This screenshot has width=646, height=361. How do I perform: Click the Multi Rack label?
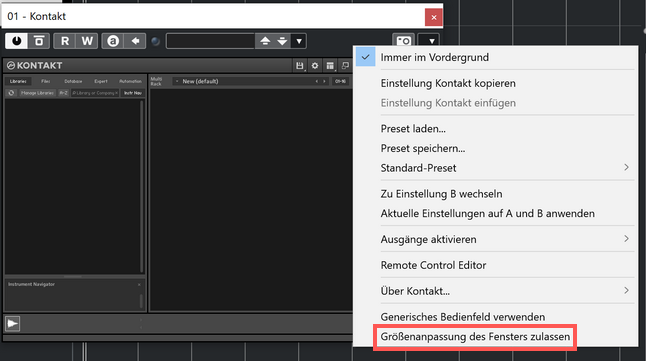pyautogui.click(x=156, y=81)
